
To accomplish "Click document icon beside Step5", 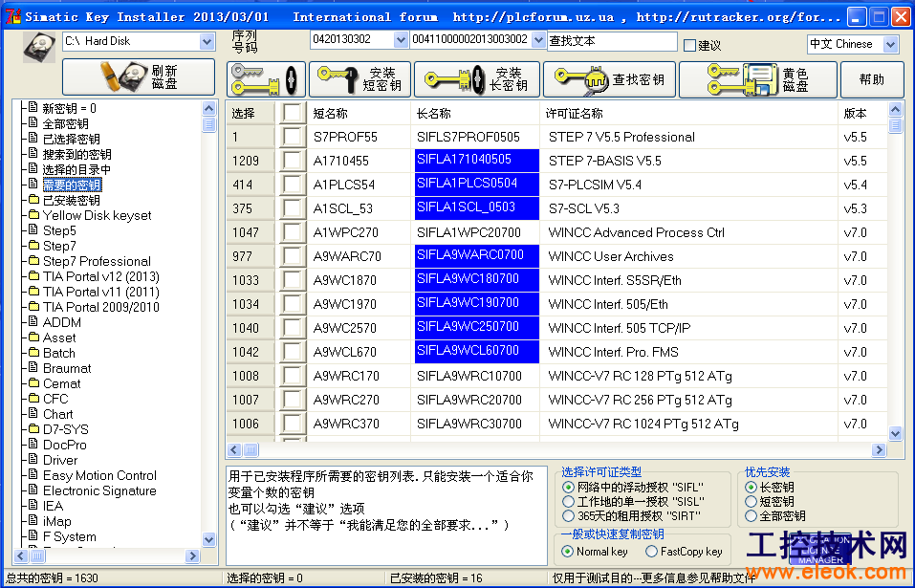I will (x=33, y=229).
